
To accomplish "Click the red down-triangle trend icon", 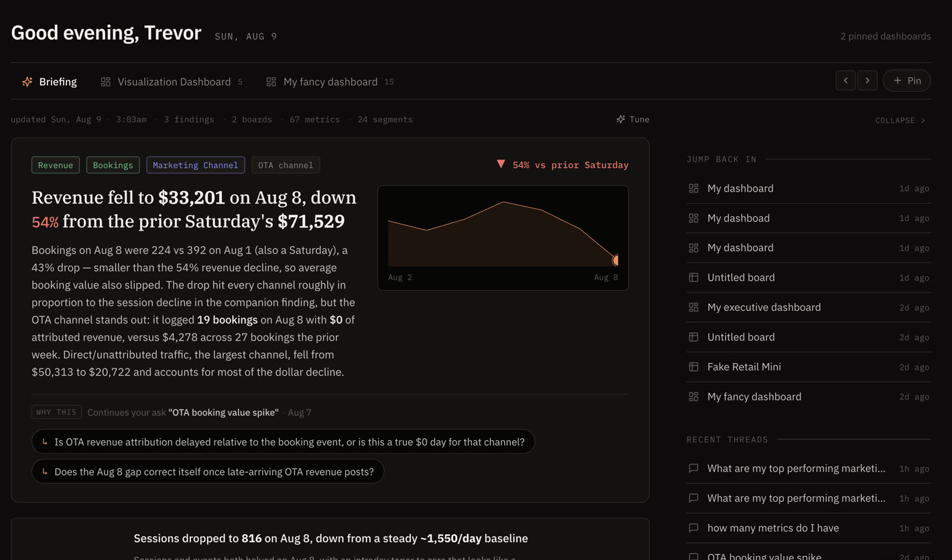I will 501,164.
